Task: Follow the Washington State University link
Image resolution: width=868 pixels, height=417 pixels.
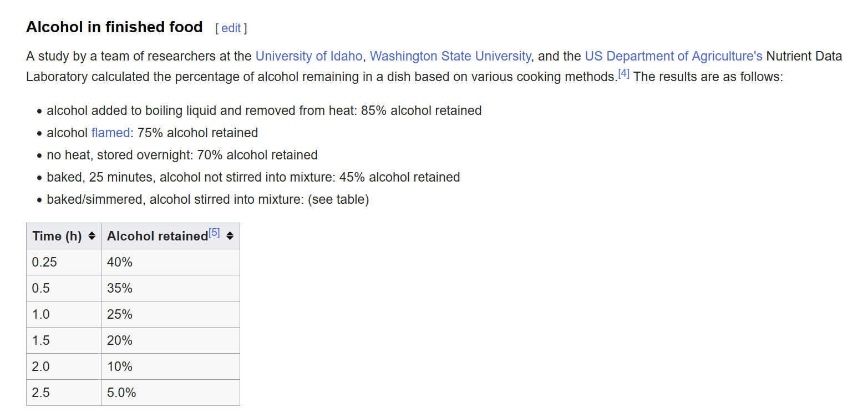Action: tap(450, 56)
